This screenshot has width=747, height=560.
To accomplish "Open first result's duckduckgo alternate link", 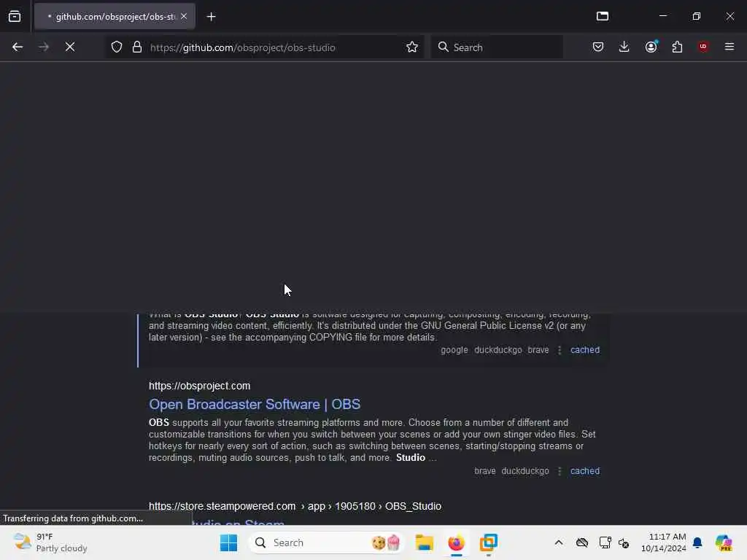I will pyautogui.click(x=498, y=350).
